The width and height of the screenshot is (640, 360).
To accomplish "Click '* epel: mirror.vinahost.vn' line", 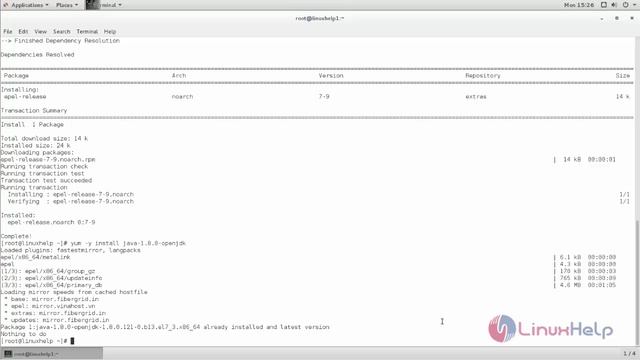I will [50, 306].
